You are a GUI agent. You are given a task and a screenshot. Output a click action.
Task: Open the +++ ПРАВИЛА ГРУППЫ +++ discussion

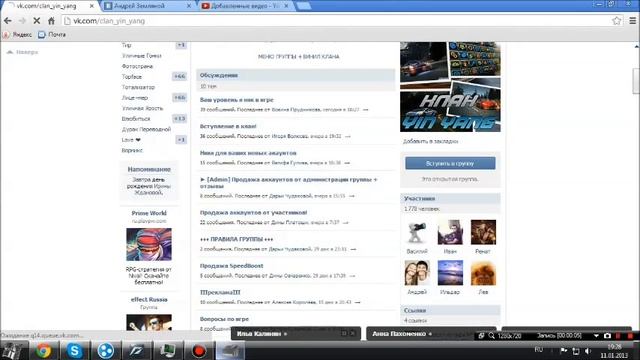coord(236,239)
